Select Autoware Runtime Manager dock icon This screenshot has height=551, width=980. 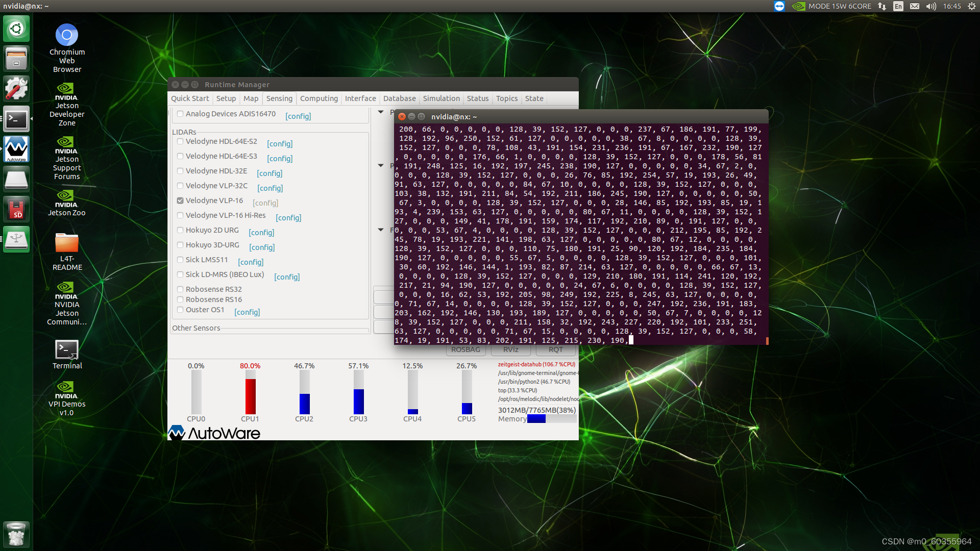click(x=16, y=149)
